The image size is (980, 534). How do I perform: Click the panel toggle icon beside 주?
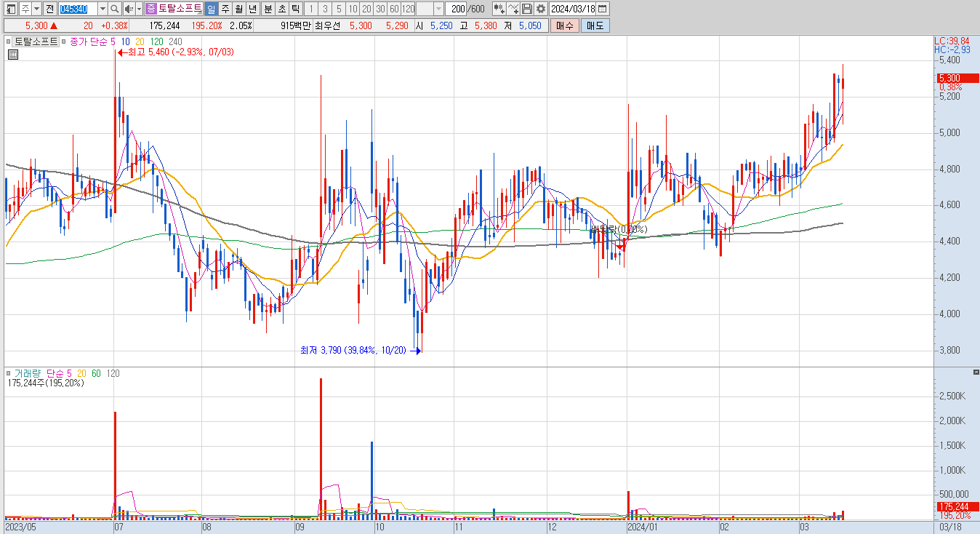point(11,9)
